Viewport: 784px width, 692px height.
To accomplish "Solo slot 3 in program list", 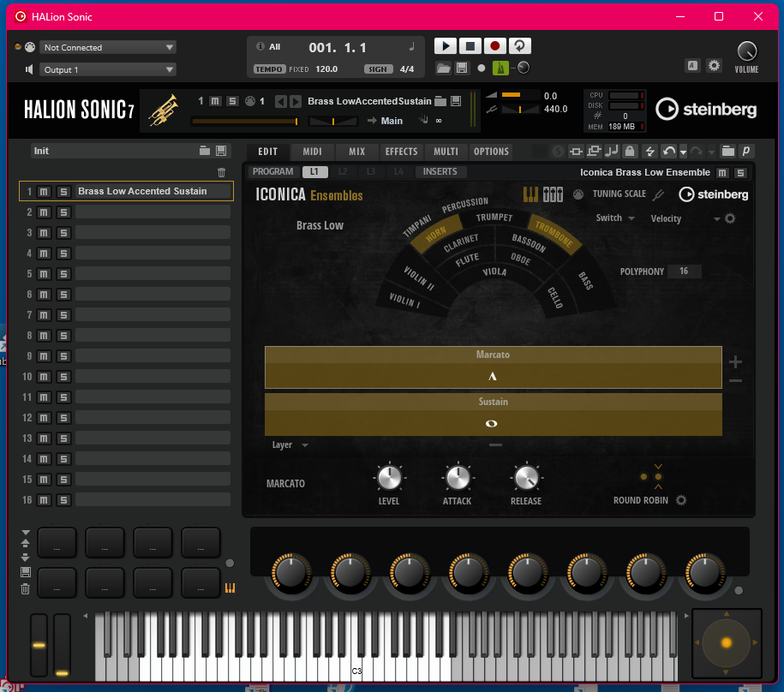I will pyautogui.click(x=63, y=233).
